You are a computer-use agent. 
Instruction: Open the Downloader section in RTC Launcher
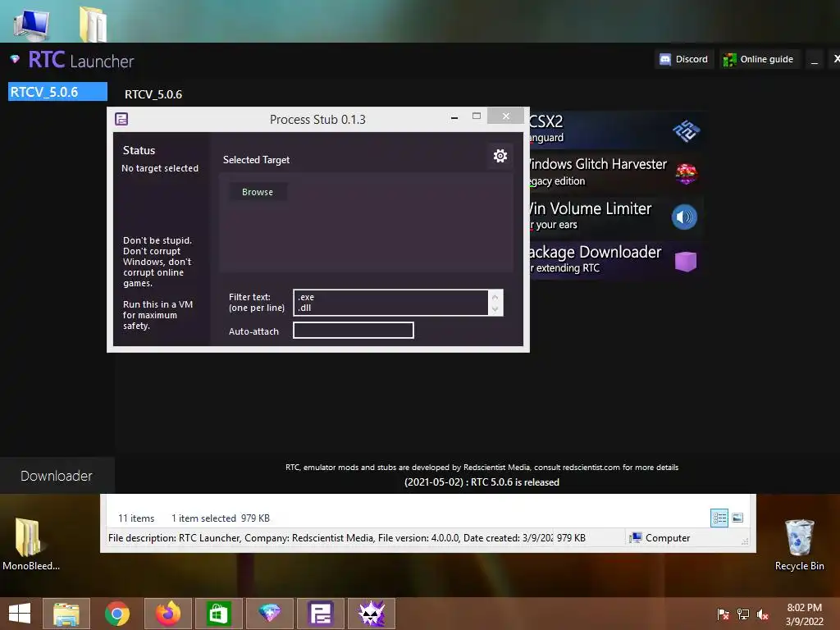[57, 476]
